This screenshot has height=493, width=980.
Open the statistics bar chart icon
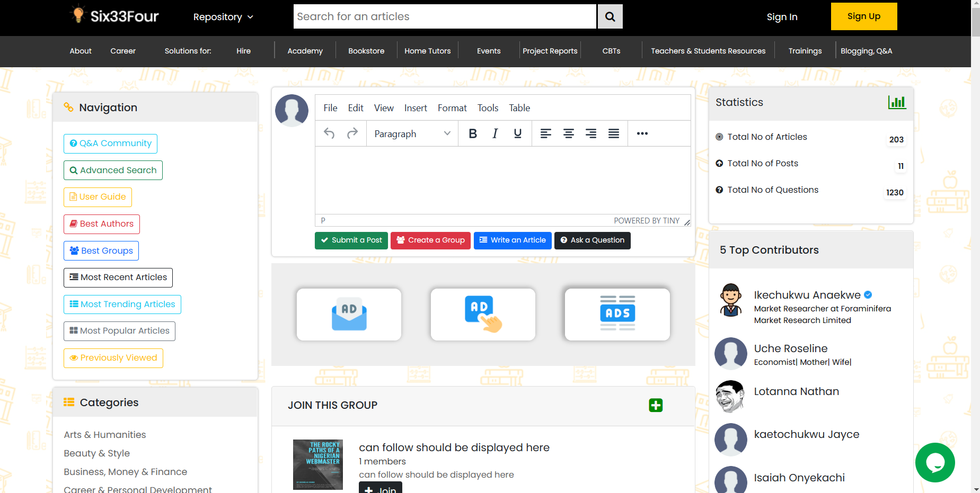[x=897, y=102]
